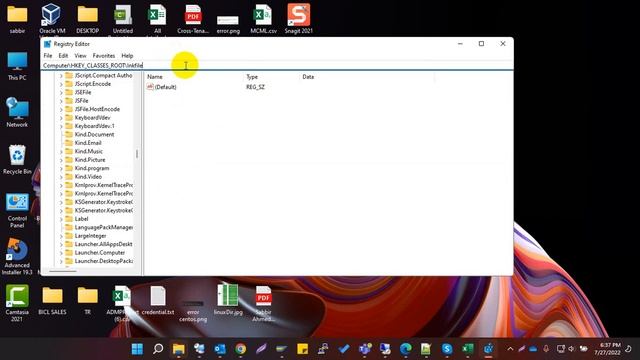Select the DESKTOP folder icon
The width and height of the screenshot is (640, 360).
pyautogui.click(x=87, y=19)
